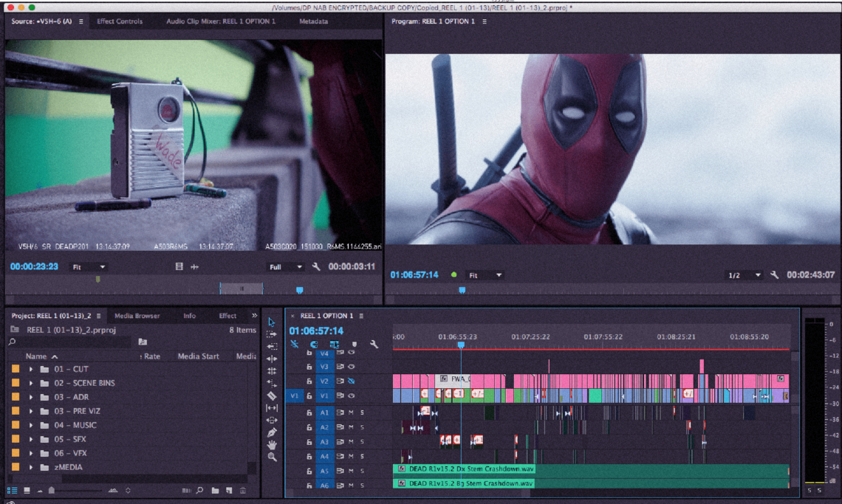This screenshot has width=842, height=504.
Task: Solo audio track A3
Action: tap(362, 442)
